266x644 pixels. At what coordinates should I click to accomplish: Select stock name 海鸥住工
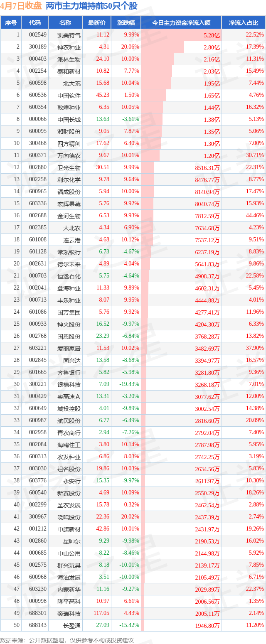click(69, 445)
